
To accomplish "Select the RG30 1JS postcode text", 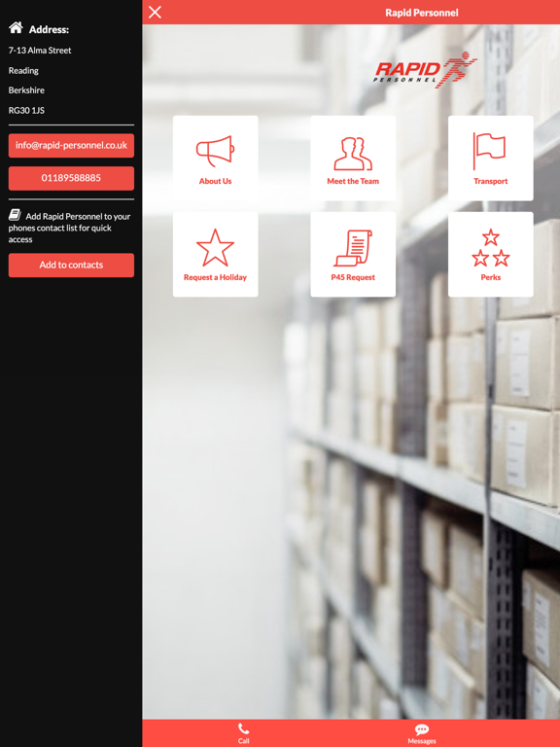I will [x=26, y=110].
